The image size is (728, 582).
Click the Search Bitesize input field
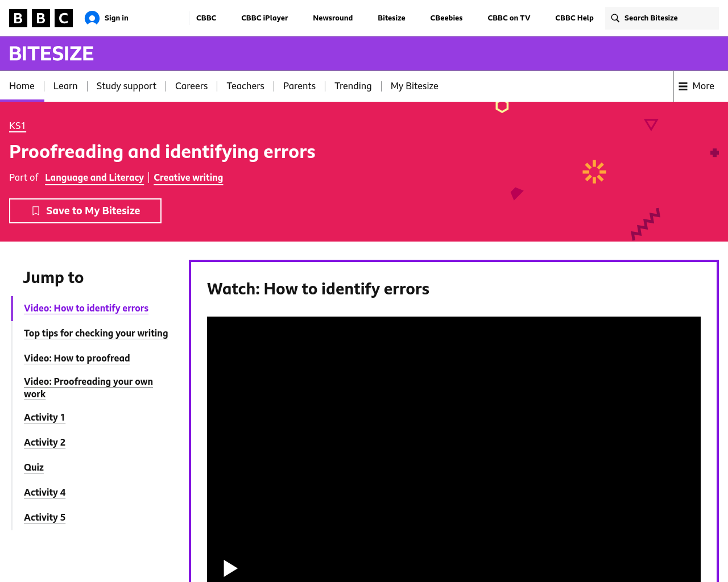[x=662, y=18]
